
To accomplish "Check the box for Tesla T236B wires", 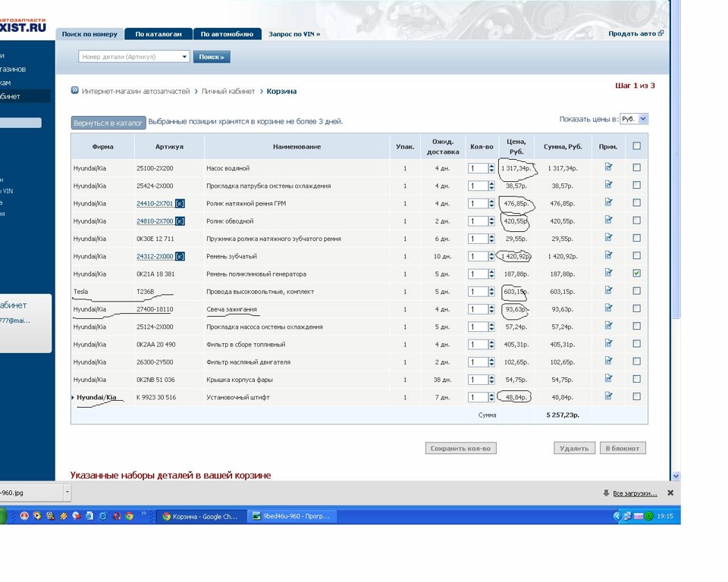I will click(636, 290).
